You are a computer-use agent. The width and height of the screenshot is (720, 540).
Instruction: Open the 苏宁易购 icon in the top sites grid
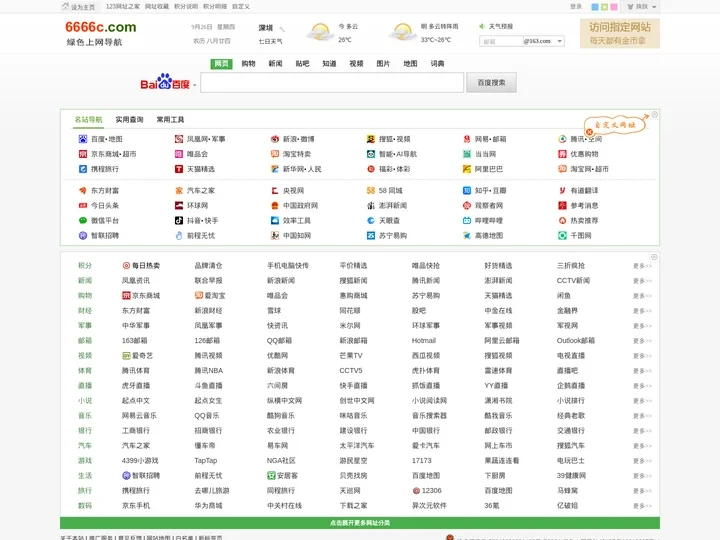point(371,236)
